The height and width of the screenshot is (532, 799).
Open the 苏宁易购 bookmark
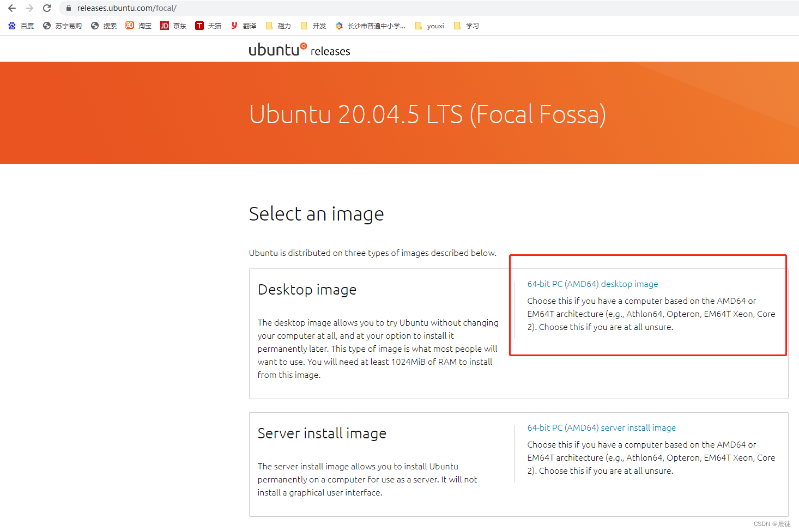(62, 26)
